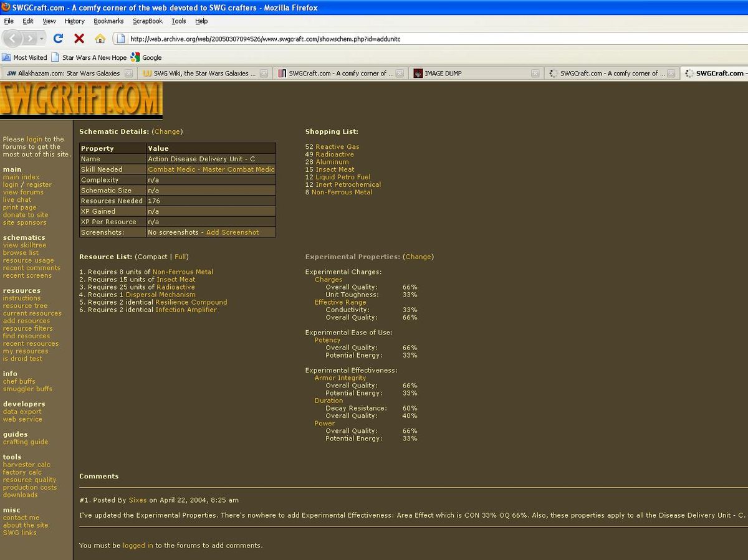The height and width of the screenshot is (560, 748).
Task: Reload the page with the blue refresh icon
Action: coord(58,39)
